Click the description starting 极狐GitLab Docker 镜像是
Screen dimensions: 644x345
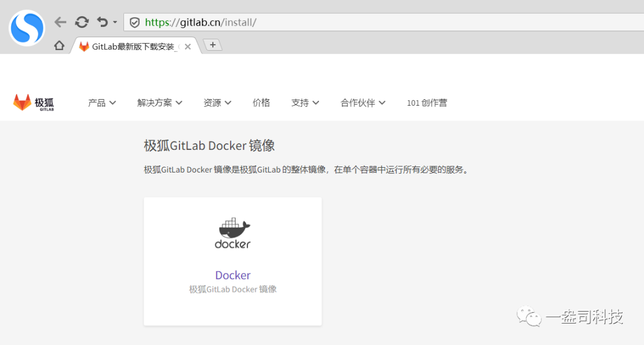tap(306, 170)
